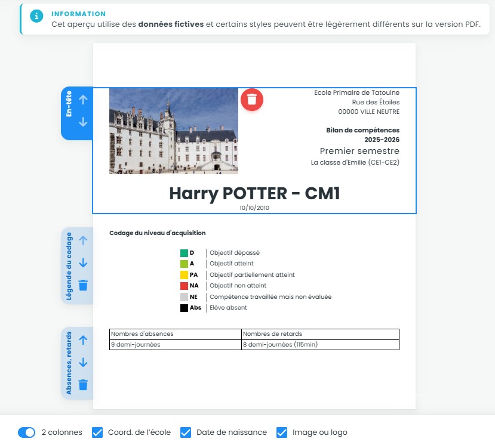Click the green D color swatch
The image size is (495, 448).
(x=184, y=253)
